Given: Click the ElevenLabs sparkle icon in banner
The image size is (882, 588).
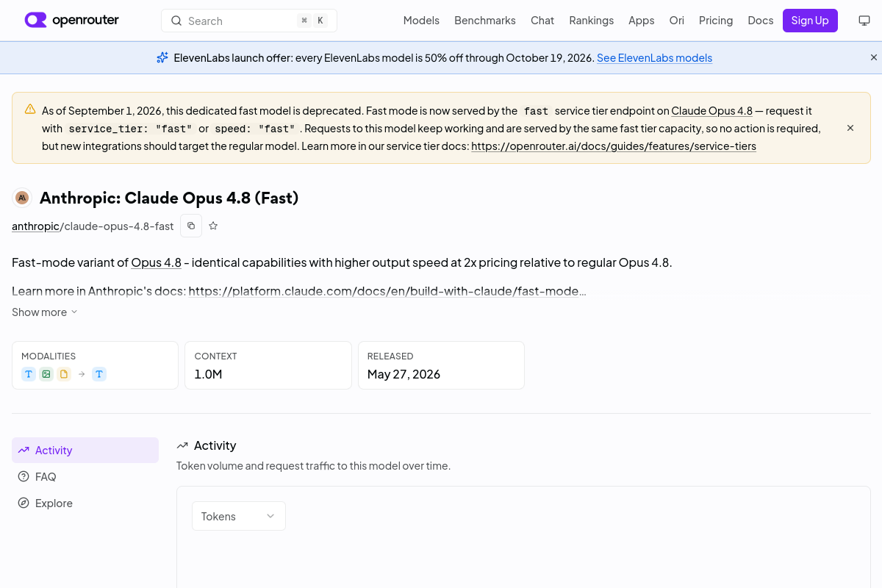Looking at the screenshot, I should click(162, 57).
